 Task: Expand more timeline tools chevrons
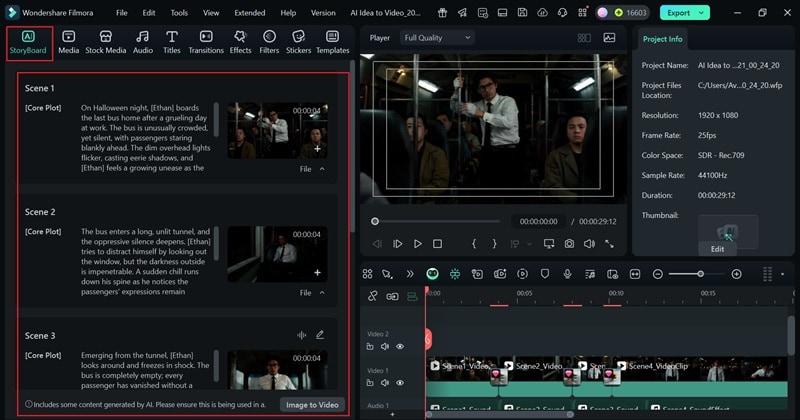tap(410, 274)
